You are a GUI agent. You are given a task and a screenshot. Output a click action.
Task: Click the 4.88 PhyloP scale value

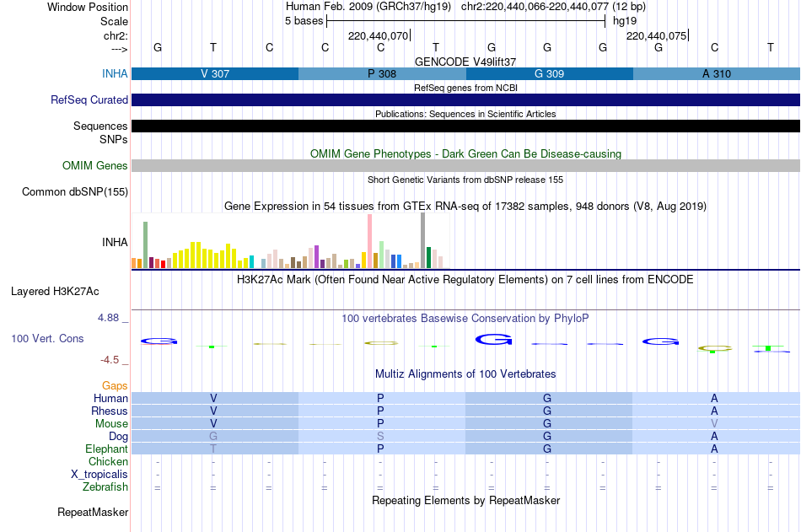[x=108, y=317]
